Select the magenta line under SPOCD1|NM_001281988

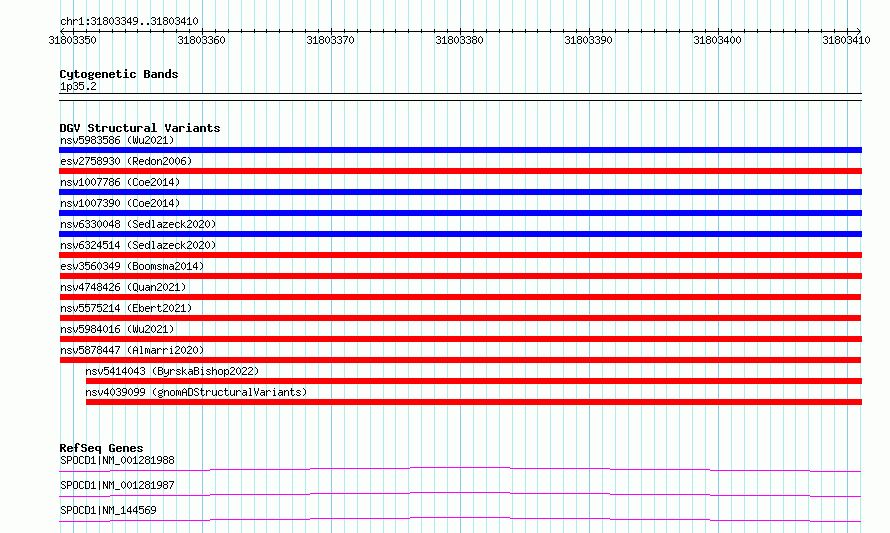[x=460, y=469]
